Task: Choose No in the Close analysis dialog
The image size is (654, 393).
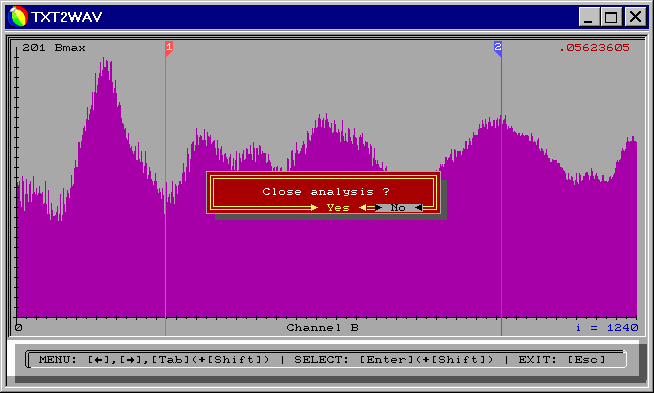Action: point(398,207)
